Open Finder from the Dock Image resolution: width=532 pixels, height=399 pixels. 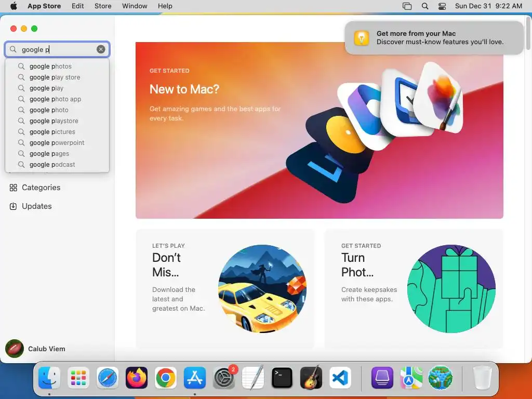click(x=49, y=378)
